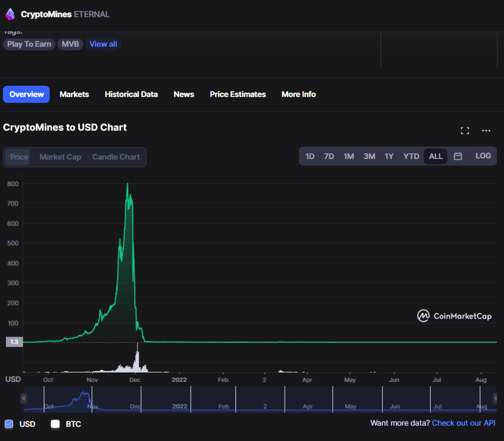Open the Check out our API link
Viewport: 504px width, 441px height.
(463, 423)
